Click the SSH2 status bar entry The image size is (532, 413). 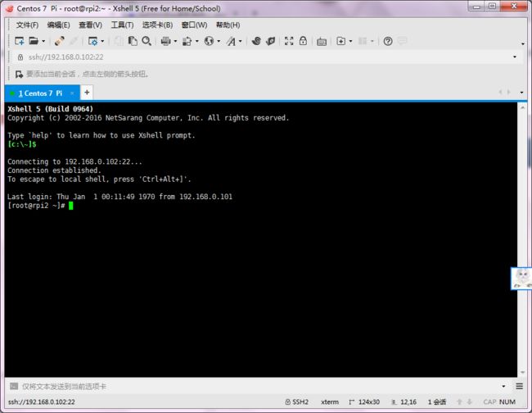pos(297,402)
